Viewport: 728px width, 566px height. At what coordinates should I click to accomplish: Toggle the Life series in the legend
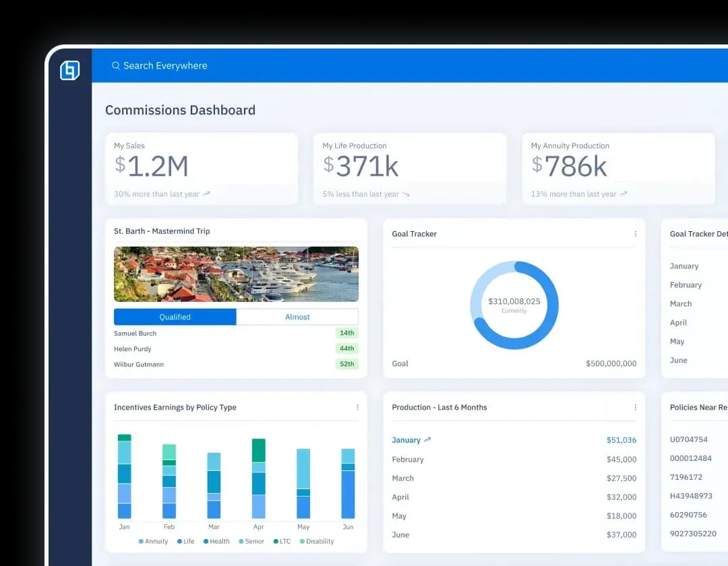186,541
